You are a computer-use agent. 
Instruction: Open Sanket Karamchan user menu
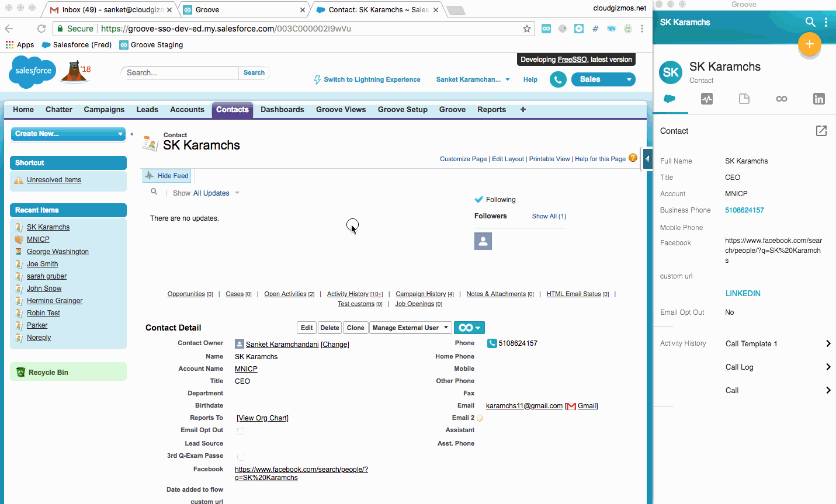473,79
